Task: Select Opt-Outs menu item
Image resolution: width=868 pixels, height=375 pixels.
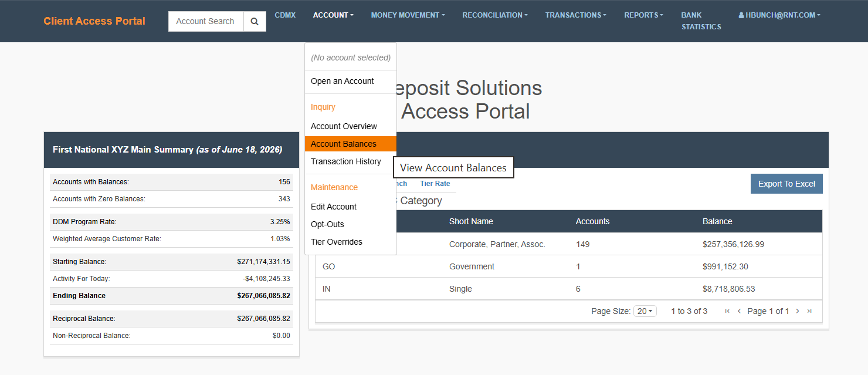Action: 351,224
